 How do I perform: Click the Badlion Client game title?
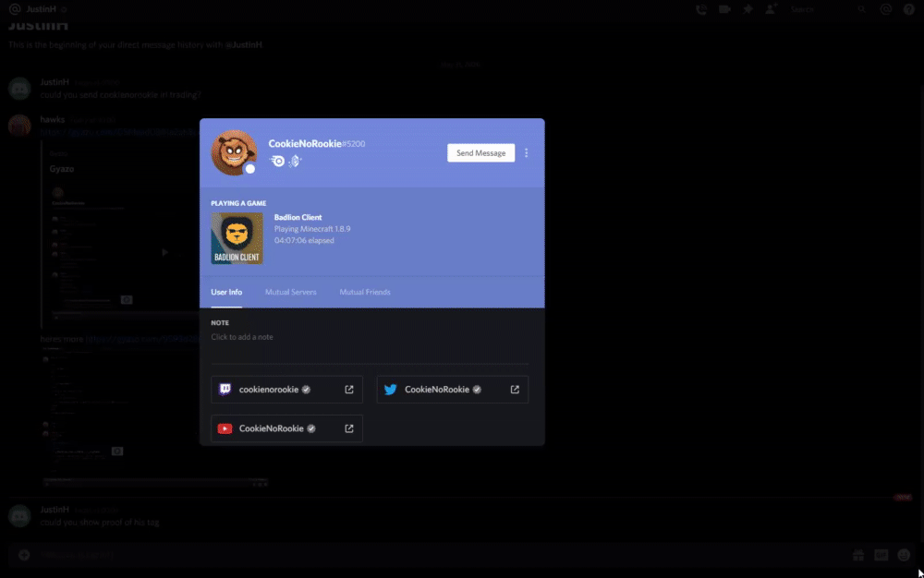[x=298, y=217]
